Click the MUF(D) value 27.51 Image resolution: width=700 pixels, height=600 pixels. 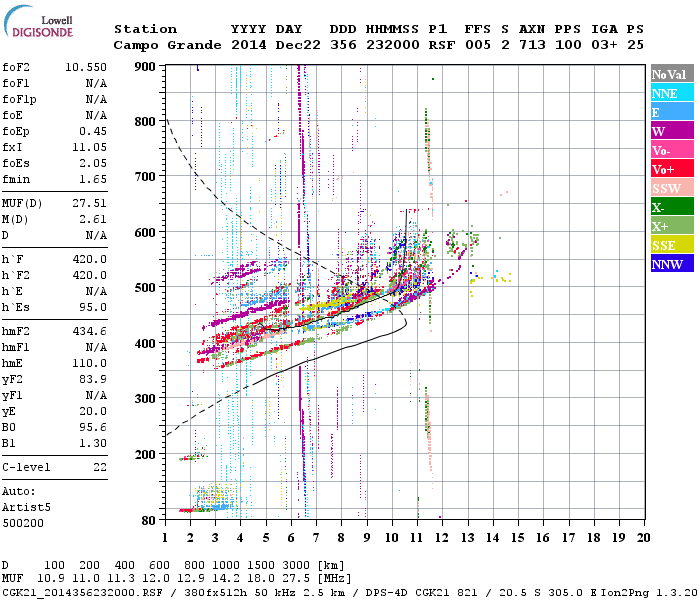point(90,204)
